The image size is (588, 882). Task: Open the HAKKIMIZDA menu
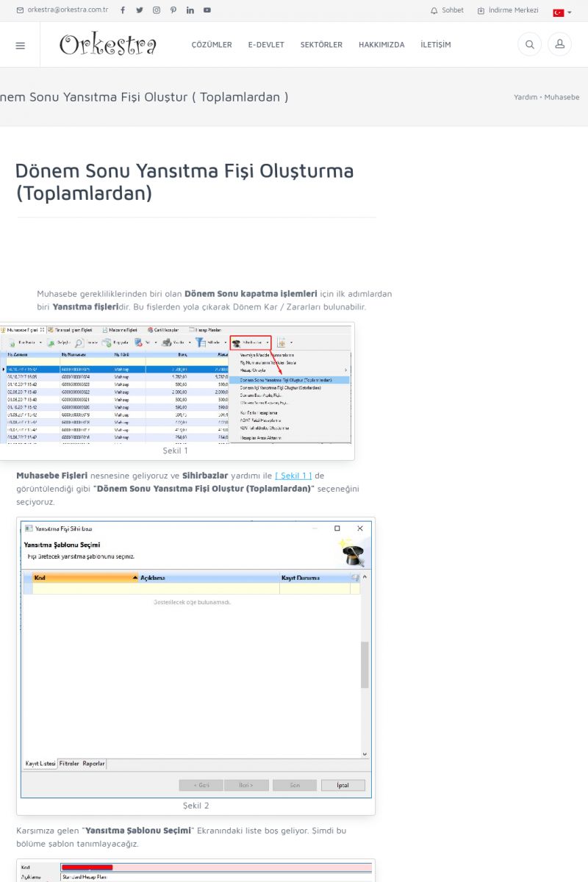point(381,45)
